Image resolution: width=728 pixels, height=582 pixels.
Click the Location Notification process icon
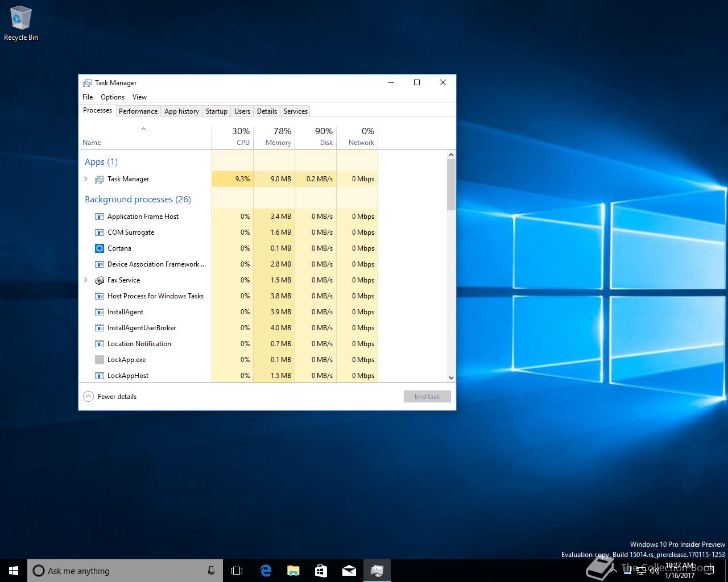pyautogui.click(x=100, y=344)
